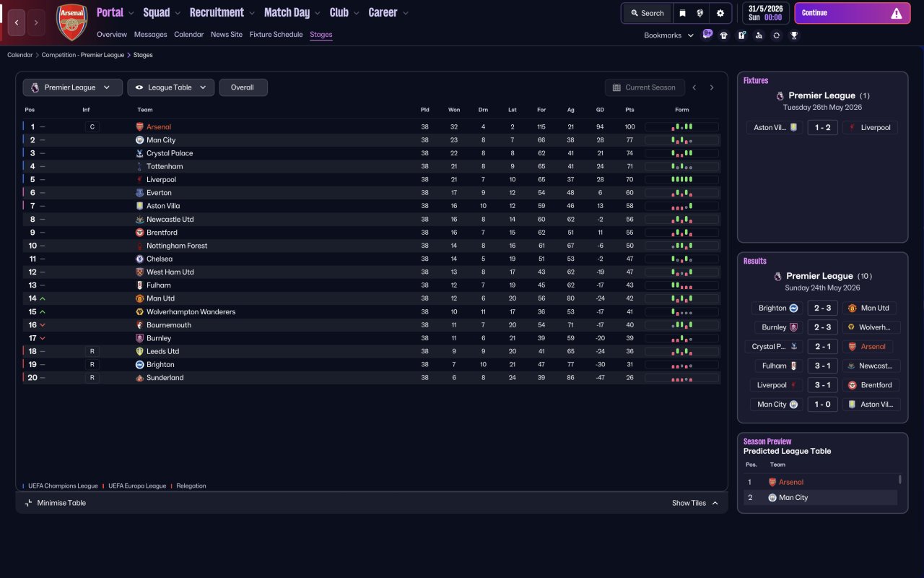Click the Everton badge in league table
This screenshot has height=578, width=924.
click(x=140, y=193)
